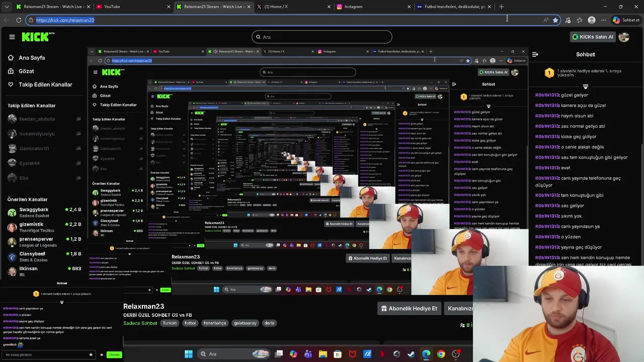
Task: Open Copilot in the outermost taskbar
Action: (x=293, y=354)
